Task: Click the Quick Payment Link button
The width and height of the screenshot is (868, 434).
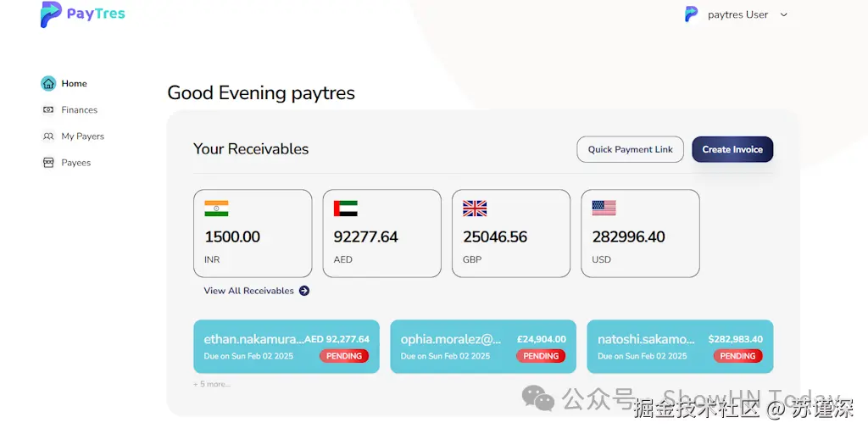Action: pos(630,149)
